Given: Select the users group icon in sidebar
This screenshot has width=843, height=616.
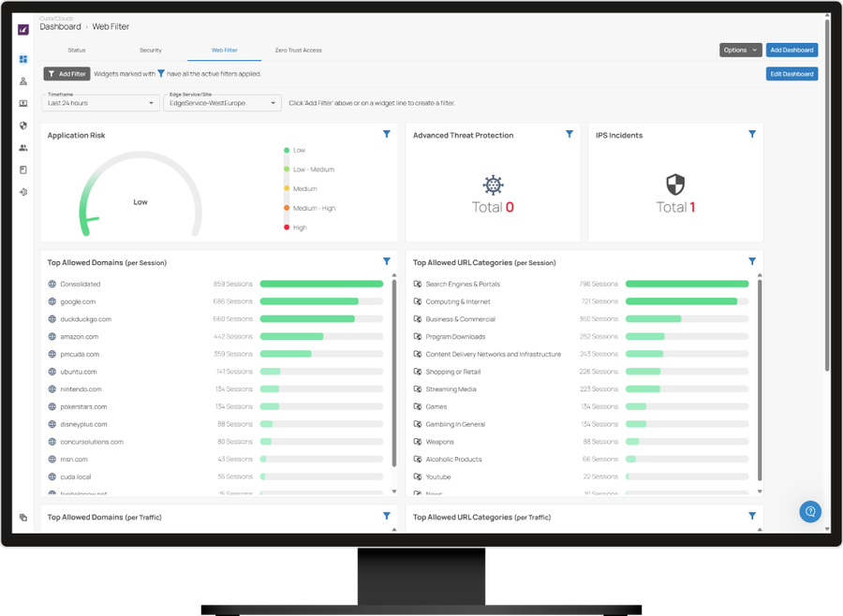Looking at the screenshot, I should coord(23,147).
